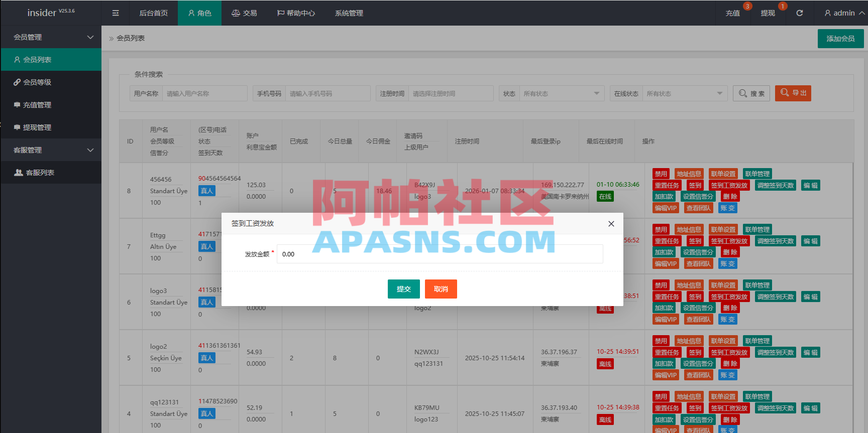Click invite code N2WX3J
868x433 pixels.
coord(426,352)
